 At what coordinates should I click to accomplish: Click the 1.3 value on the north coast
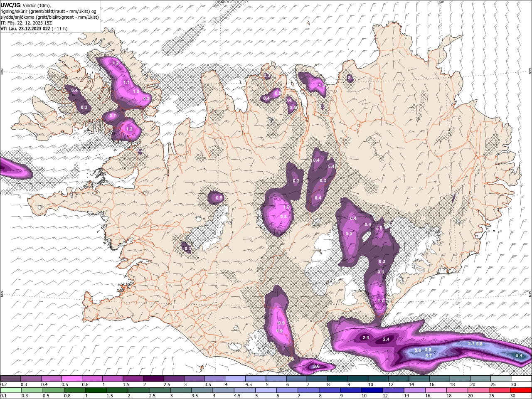pyautogui.click(x=321, y=85)
